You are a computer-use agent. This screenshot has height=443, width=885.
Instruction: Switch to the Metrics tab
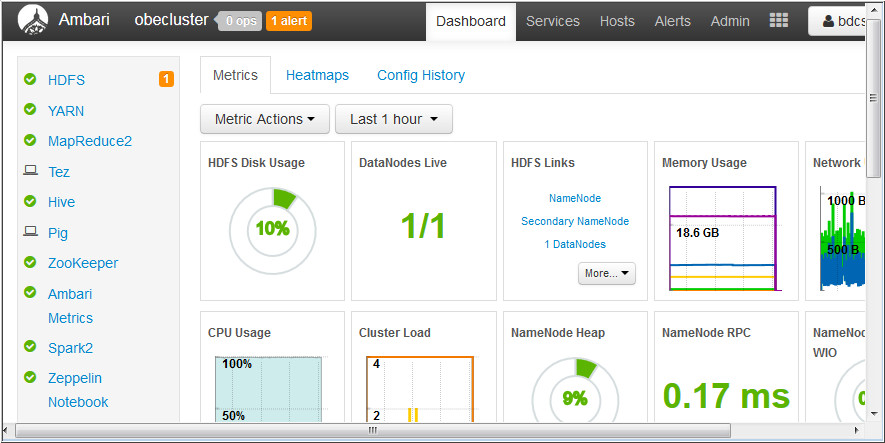pyautogui.click(x=235, y=75)
